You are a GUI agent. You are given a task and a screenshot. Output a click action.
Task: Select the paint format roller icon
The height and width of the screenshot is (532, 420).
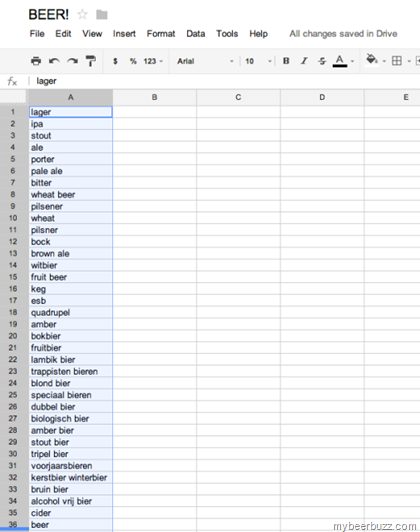click(91, 61)
